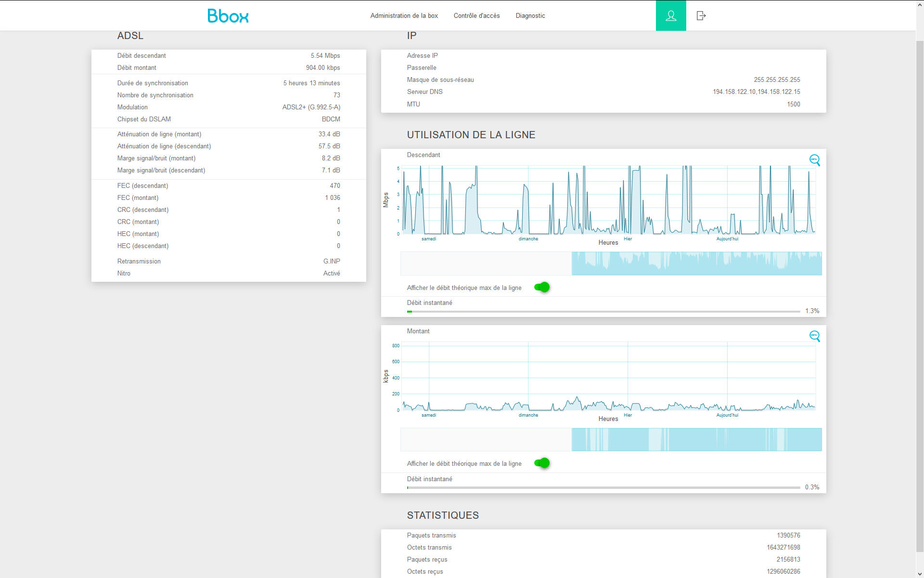The image size is (924, 578).
Task: Click the scrollbar down arrow
Action: tap(920, 574)
